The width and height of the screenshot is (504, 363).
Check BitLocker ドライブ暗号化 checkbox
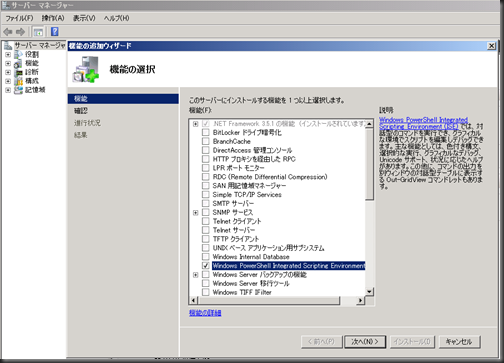point(206,133)
